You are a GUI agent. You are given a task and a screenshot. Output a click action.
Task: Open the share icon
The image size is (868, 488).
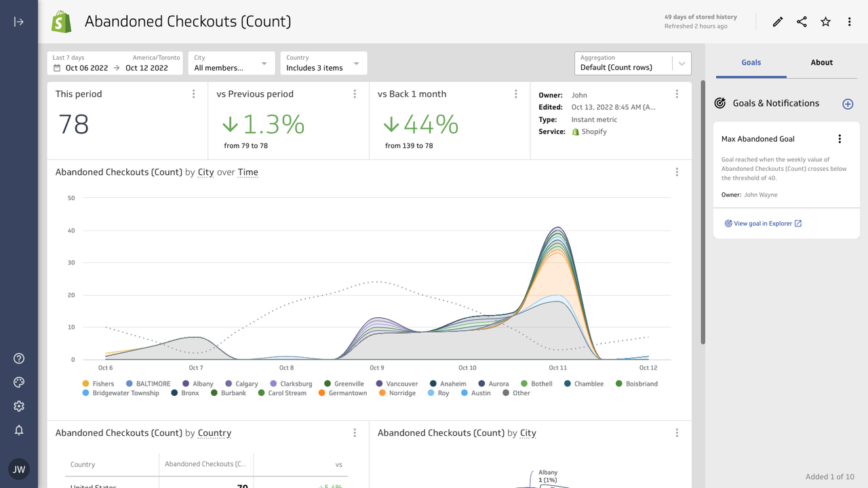pyautogui.click(x=802, y=21)
